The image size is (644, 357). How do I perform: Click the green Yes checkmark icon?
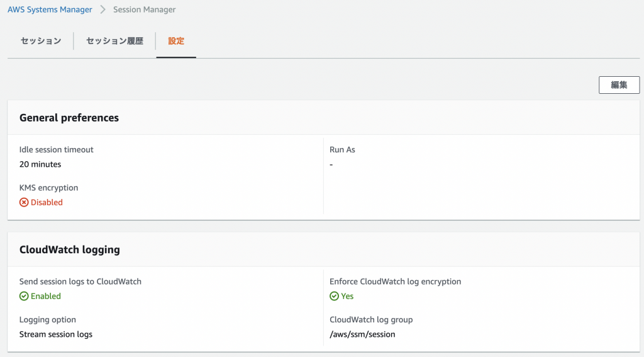pyautogui.click(x=335, y=296)
